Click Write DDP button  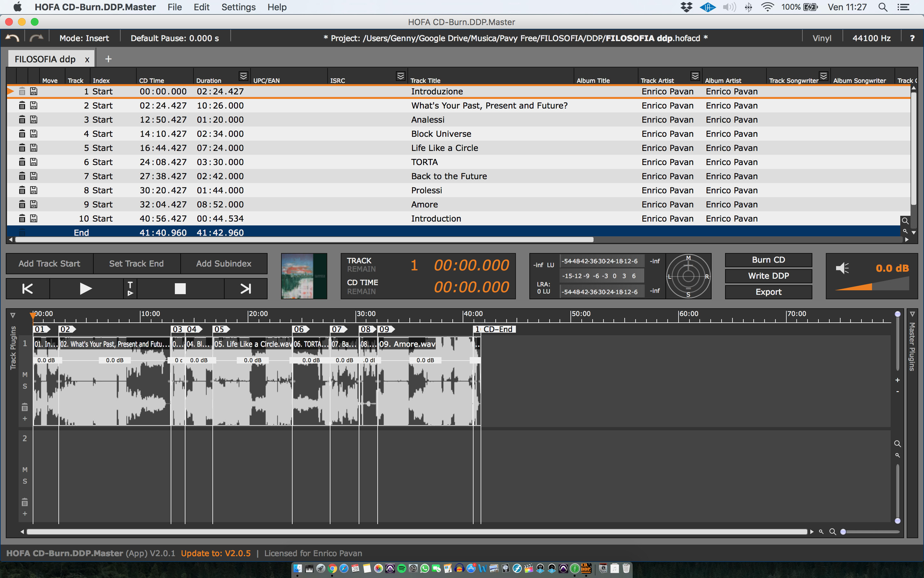(768, 276)
